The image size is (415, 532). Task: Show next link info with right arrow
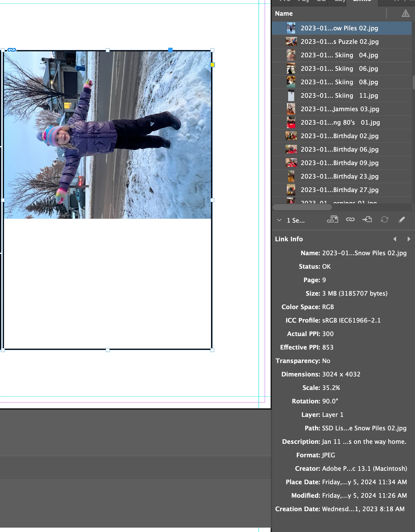pyautogui.click(x=409, y=239)
